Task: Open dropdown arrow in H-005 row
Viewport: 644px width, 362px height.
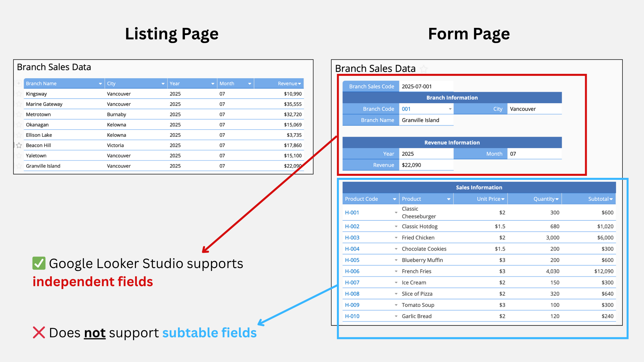Action: (x=396, y=260)
